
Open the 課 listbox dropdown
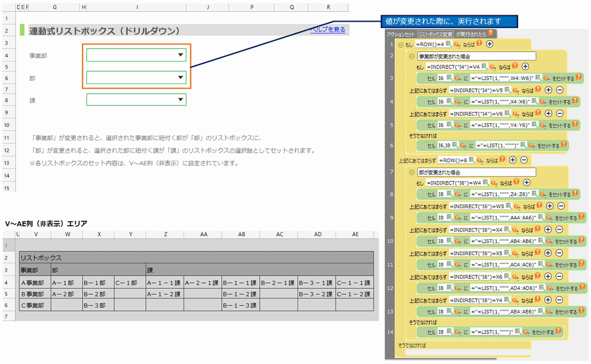point(180,99)
